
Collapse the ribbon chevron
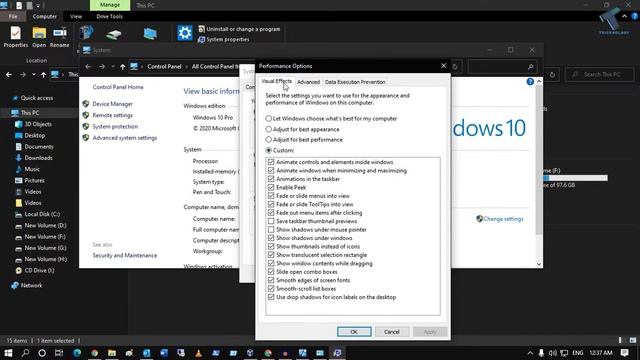coord(624,16)
